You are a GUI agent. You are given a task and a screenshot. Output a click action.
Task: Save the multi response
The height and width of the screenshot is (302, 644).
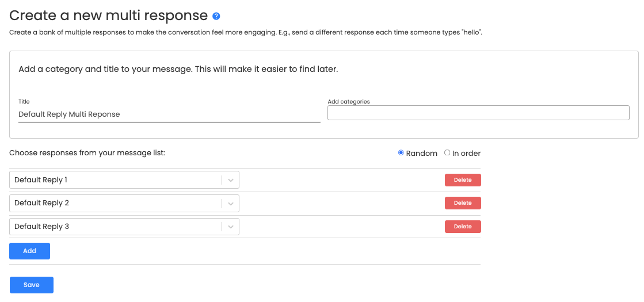click(32, 285)
